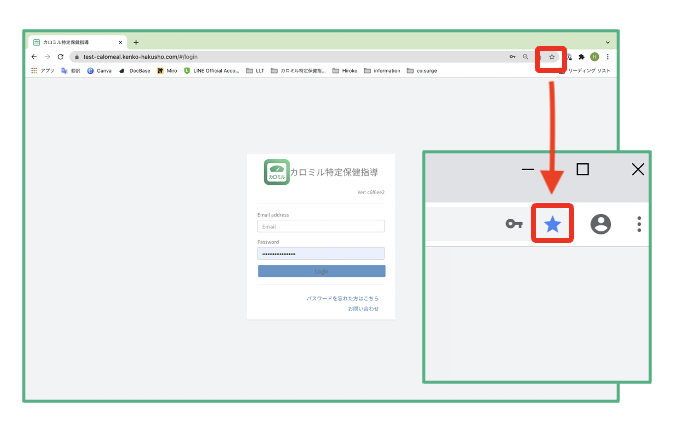Click the blue bookmark star in the enlarged view
This screenshot has width=678, height=434.
pos(552,224)
